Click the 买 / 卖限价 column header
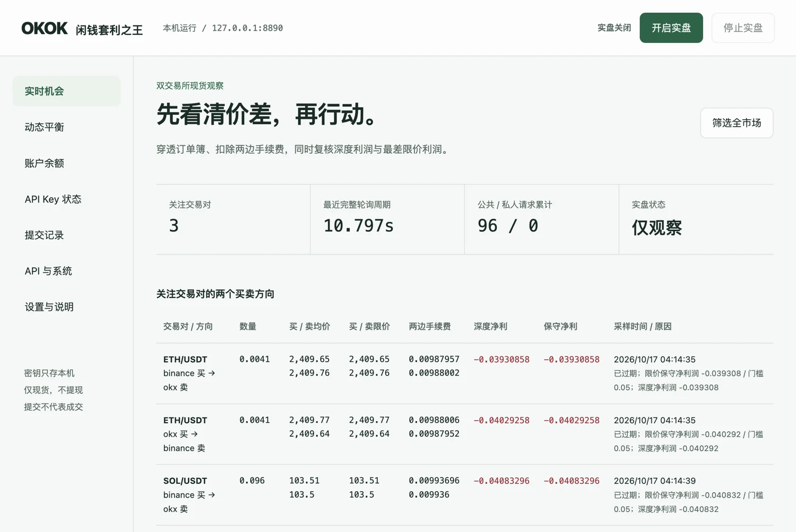This screenshot has width=796, height=532. pos(369,327)
